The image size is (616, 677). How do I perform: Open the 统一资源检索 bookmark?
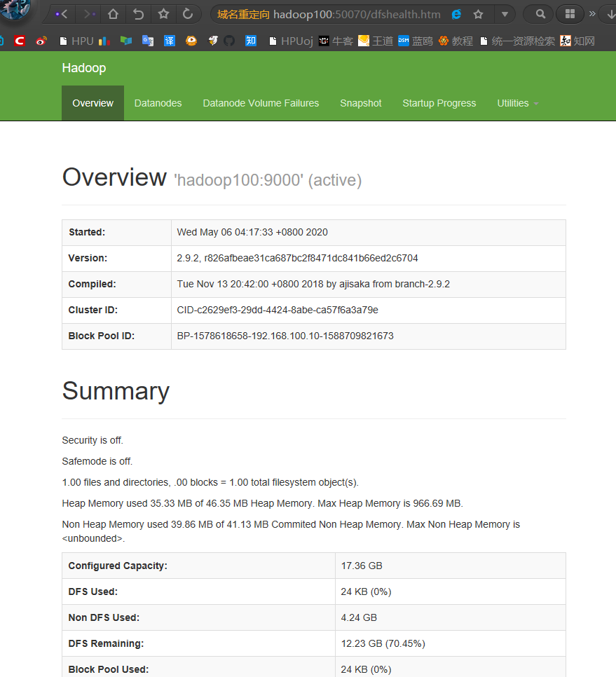pyautogui.click(x=517, y=41)
